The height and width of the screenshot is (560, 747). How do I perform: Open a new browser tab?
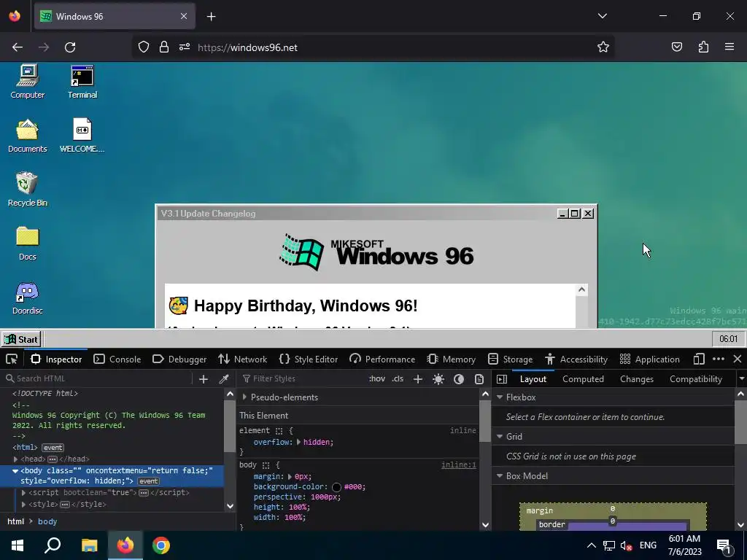point(211,17)
